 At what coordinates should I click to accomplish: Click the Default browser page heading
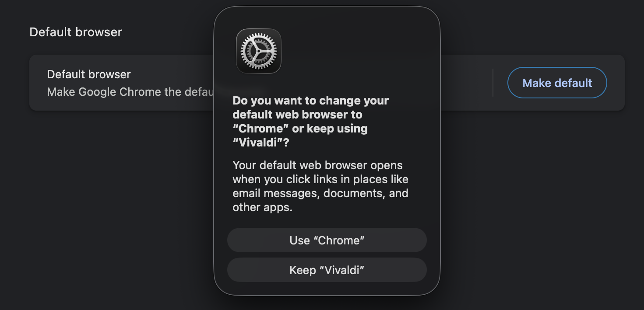pos(75,31)
